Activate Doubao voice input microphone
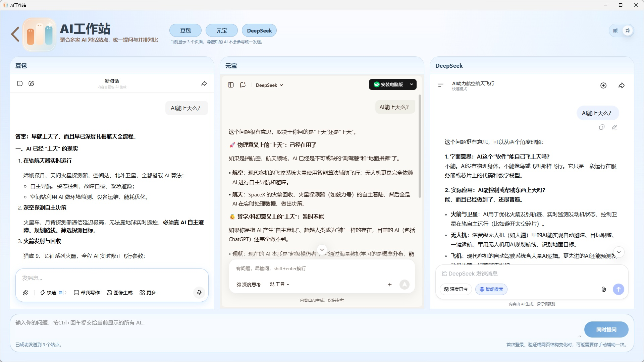This screenshot has width=644, height=362. pyautogui.click(x=199, y=293)
